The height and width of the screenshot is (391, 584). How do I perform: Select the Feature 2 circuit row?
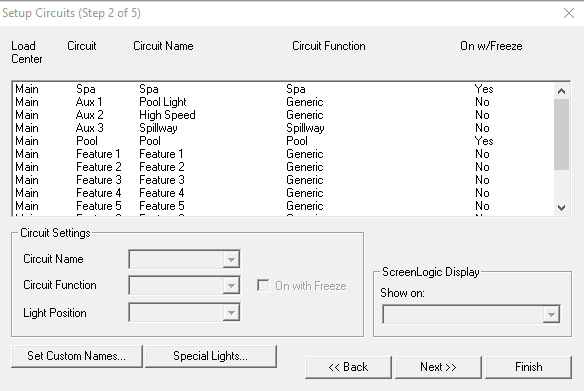[x=284, y=167]
